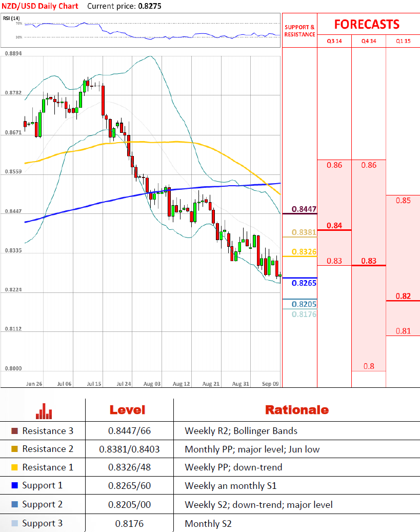The image size is (420, 532).
Task: Click the 0.8265/60 level cell
Action: coord(129,485)
